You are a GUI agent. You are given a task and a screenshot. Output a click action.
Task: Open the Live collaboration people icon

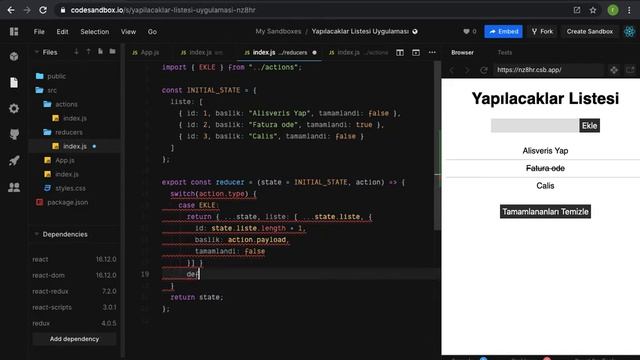click(14, 187)
